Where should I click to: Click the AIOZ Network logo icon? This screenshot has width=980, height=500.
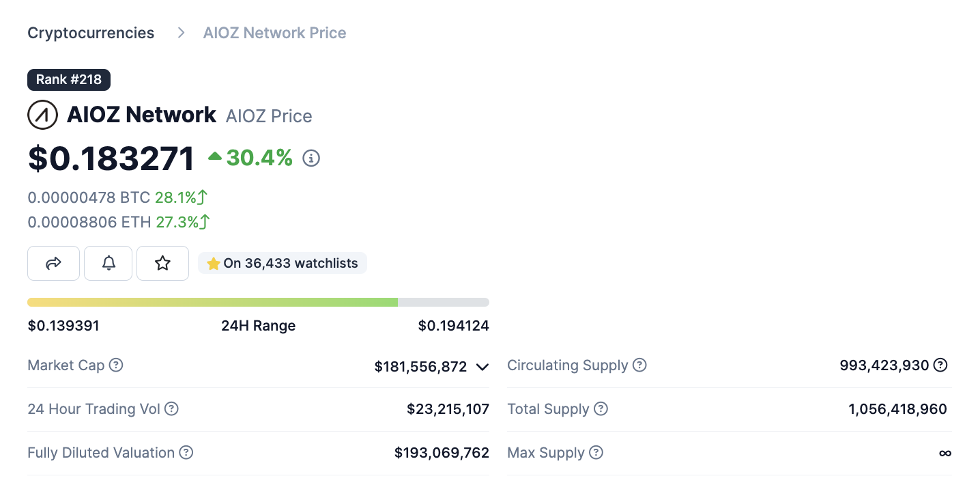(42, 115)
